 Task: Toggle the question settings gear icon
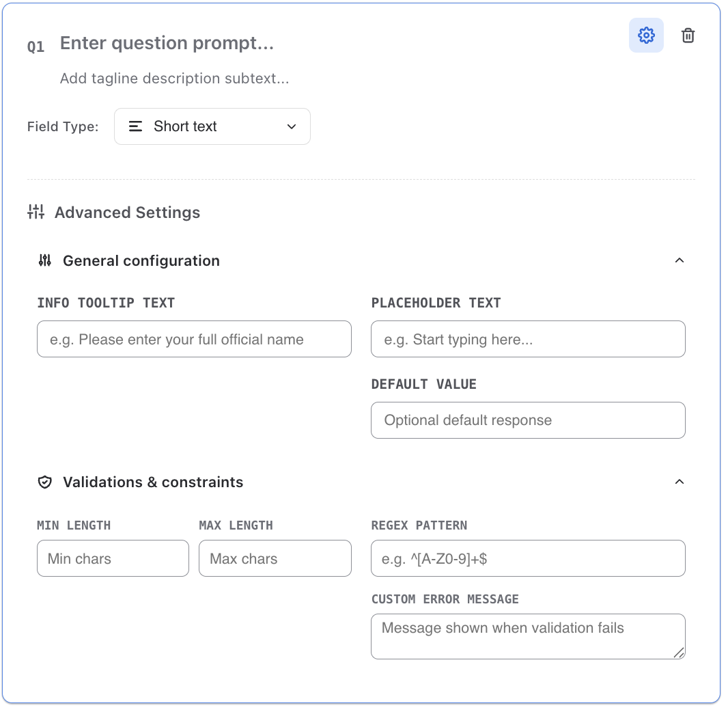click(646, 36)
